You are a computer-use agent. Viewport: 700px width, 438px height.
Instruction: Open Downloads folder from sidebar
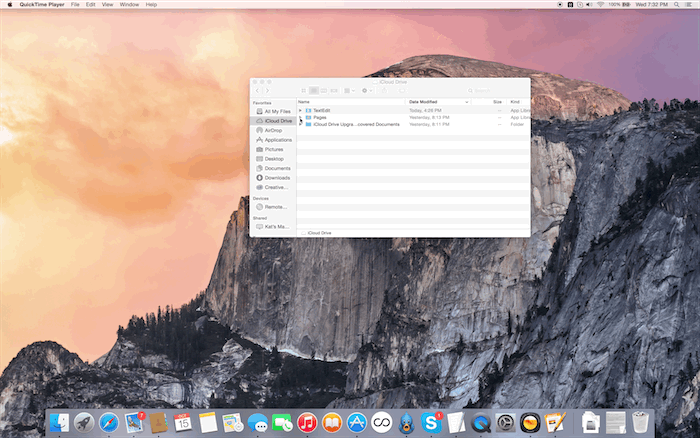277,177
